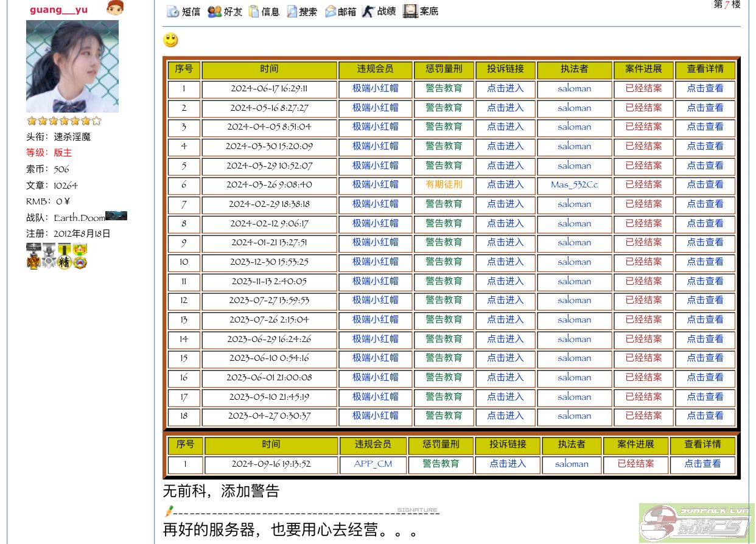
Task: Open the APP_CM violating member link
Action: [373, 464]
